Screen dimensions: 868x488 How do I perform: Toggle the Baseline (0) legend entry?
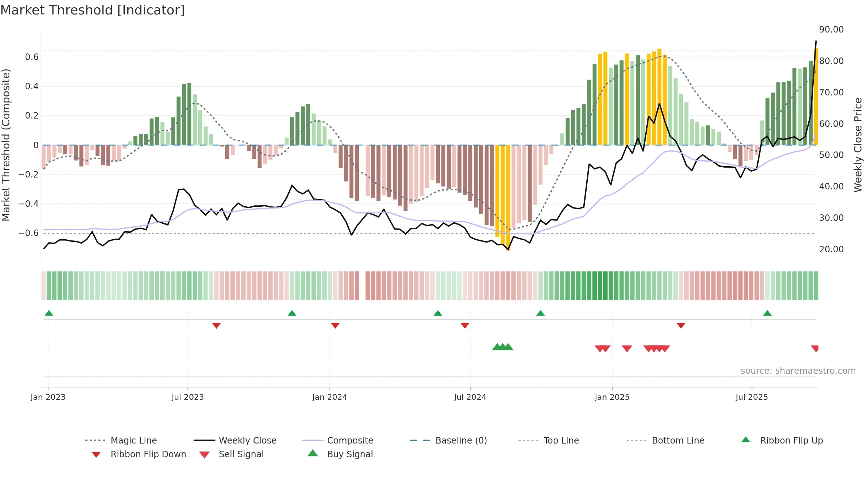(448, 440)
